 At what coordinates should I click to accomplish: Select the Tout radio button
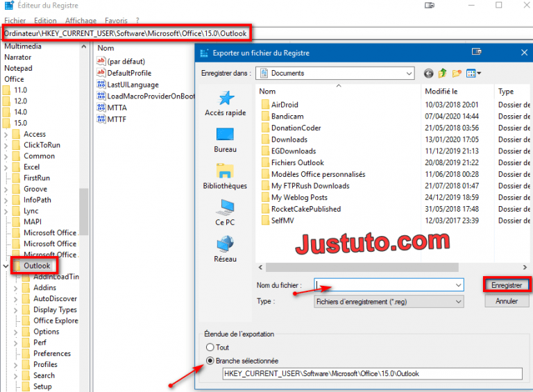[210, 348]
